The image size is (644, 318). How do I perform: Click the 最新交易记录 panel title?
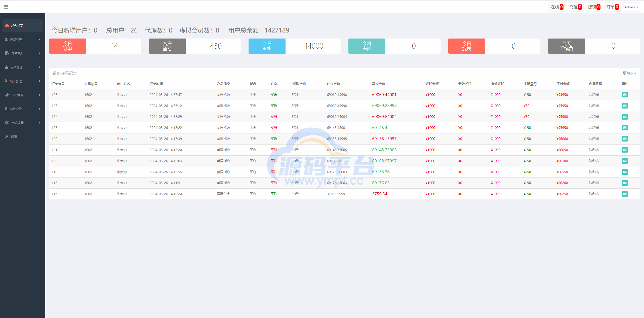(65, 73)
